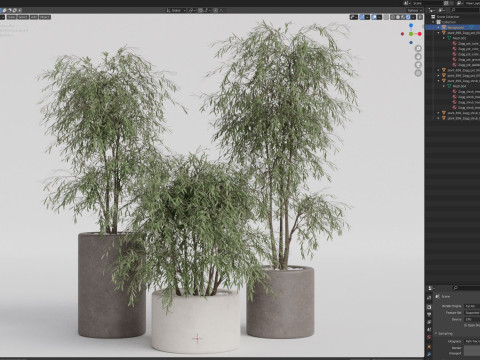This screenshot has width=480, height=360.
Task: Open gizmo options dropdown arrow
Action: [x=367, y=17]
